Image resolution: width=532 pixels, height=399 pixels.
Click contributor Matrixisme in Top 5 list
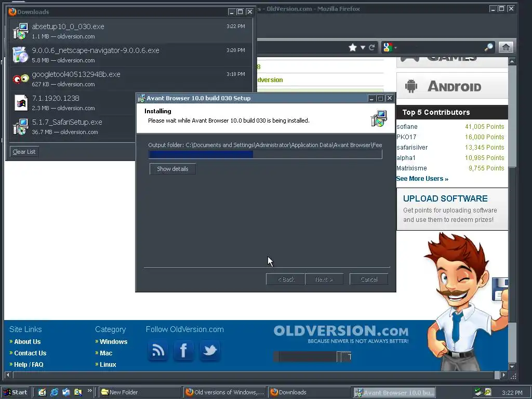[411, 168]
